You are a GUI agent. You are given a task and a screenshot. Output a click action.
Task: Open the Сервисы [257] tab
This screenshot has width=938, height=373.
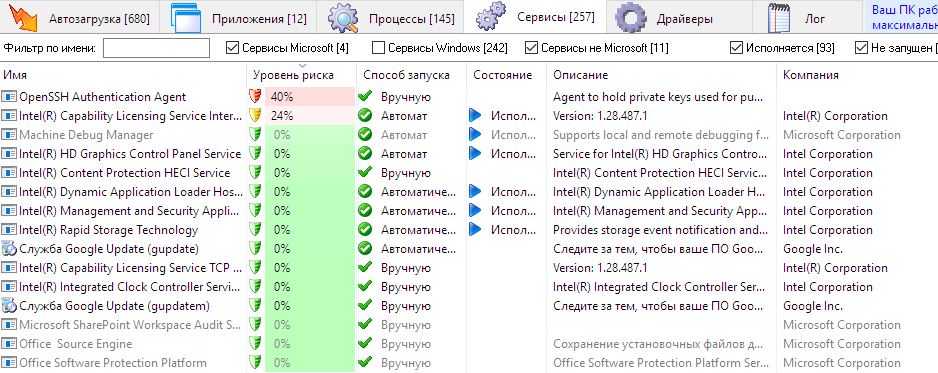pyautogui.click(x=535, y=17)
